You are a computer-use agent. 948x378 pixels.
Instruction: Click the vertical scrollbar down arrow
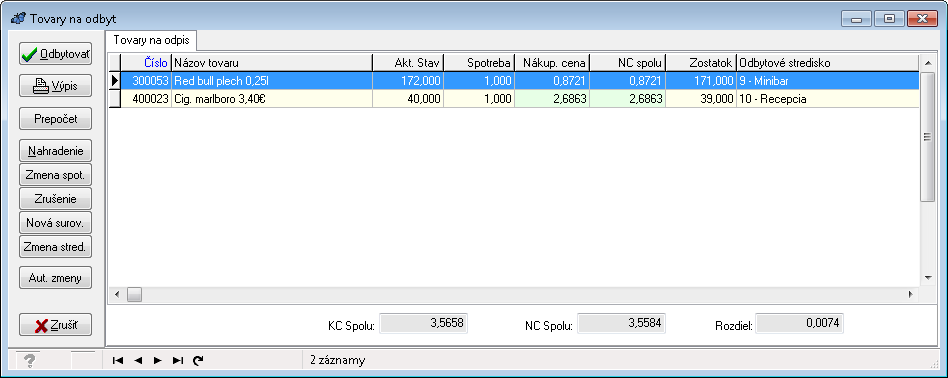927,278
